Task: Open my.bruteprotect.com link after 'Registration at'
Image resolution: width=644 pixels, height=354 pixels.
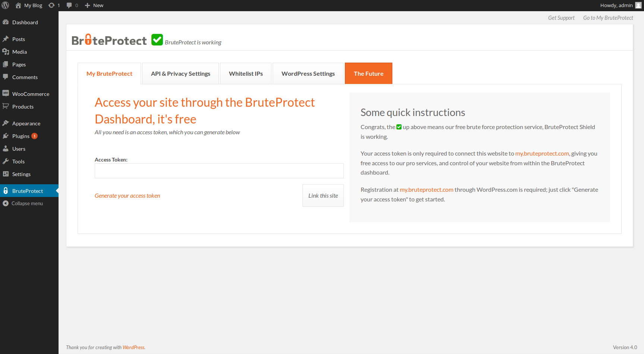Action: 427,189
